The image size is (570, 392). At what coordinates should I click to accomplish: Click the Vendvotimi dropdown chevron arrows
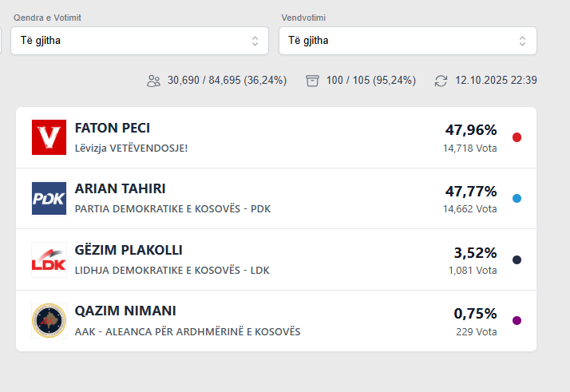click(x=522, y=41)
